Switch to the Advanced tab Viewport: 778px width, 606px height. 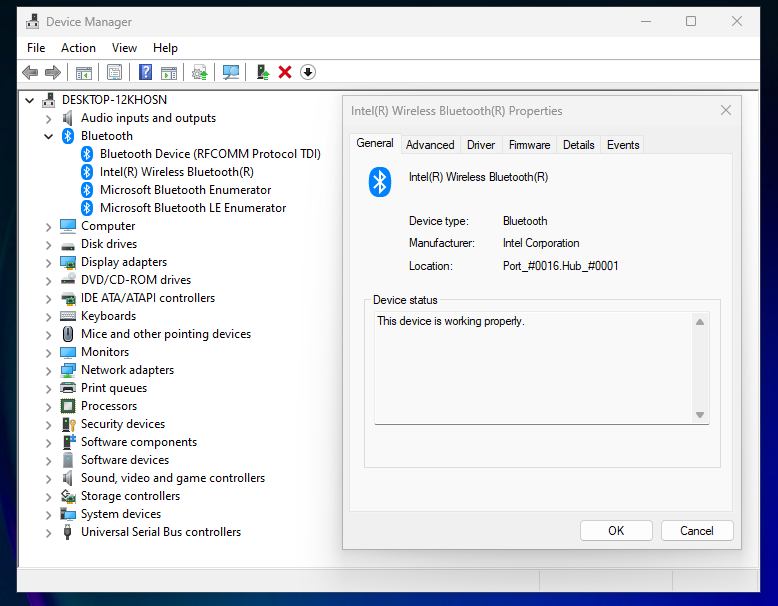(430, 144)
